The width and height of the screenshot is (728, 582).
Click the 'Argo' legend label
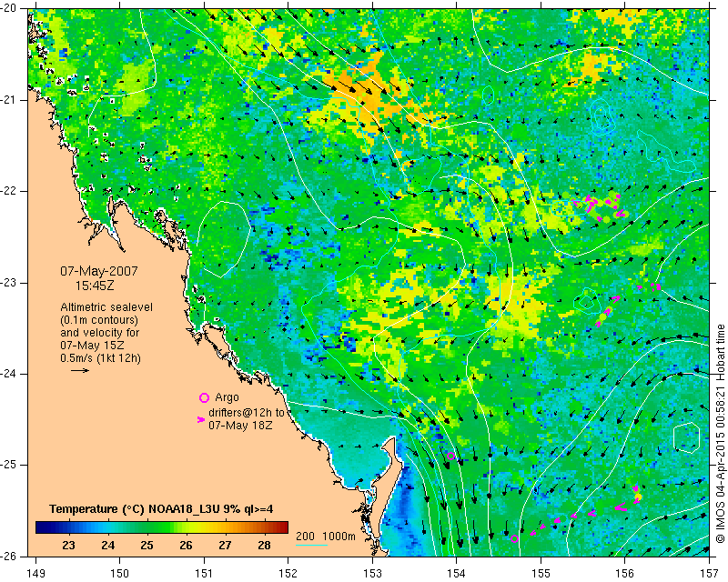(227, 397)
